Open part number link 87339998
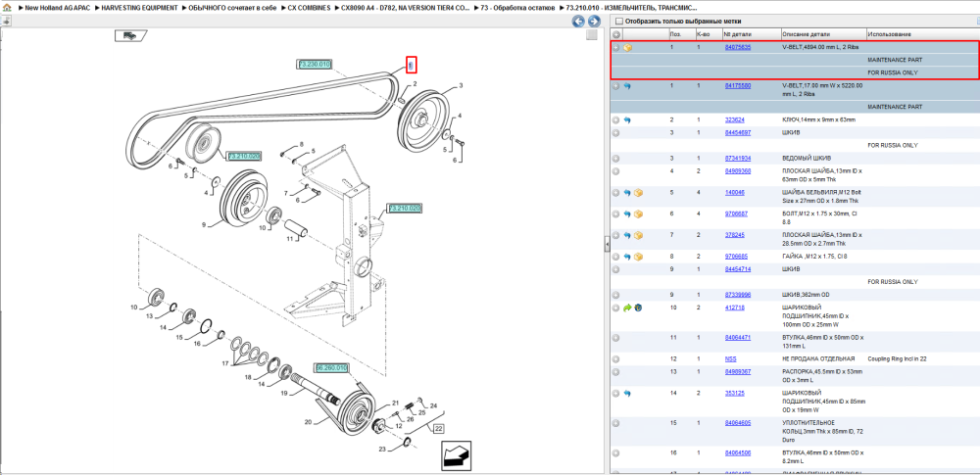Screen dimensions: 980x475 tap(738, 295)
